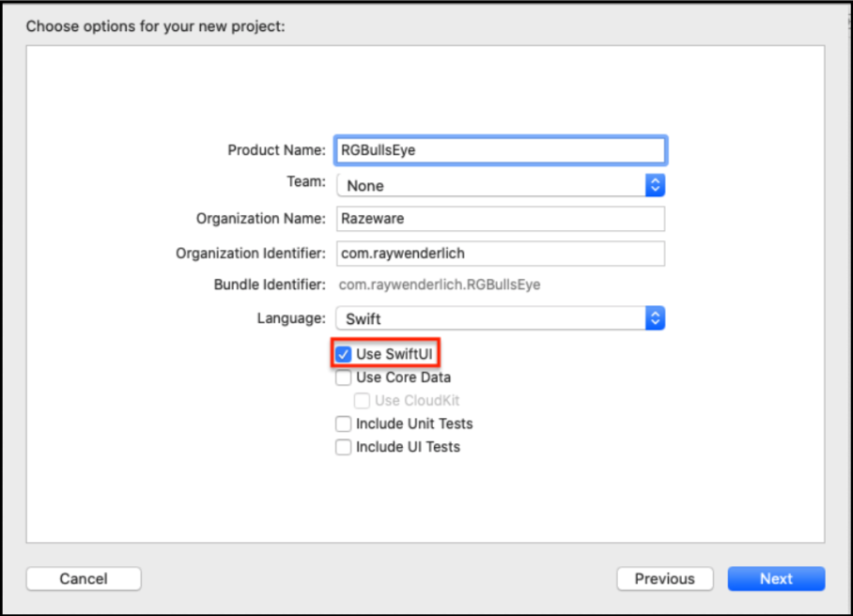The image size is (853, 616).
Task: Click the "Choose options for your new project" heading
Action: 155,25
